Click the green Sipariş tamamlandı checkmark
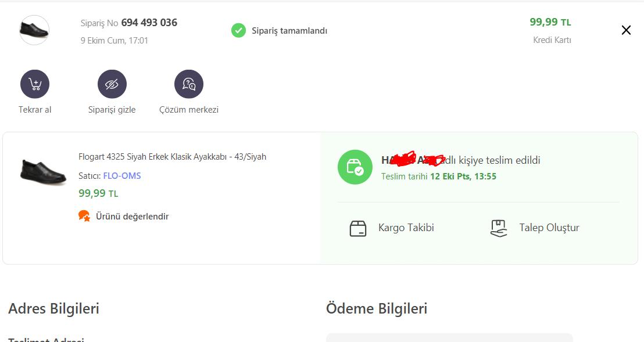This screenshot has height=342, width=644. [x=238, y=30]
